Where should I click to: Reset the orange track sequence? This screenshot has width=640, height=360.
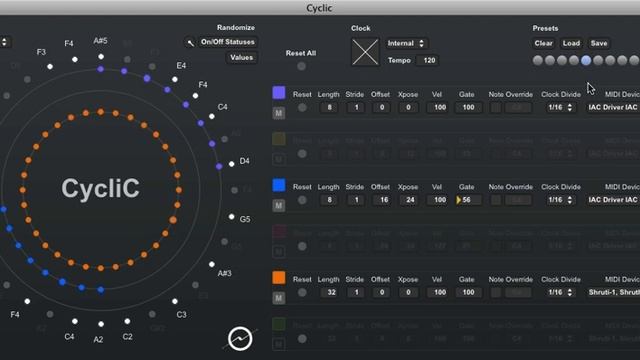tap(302, 293)
